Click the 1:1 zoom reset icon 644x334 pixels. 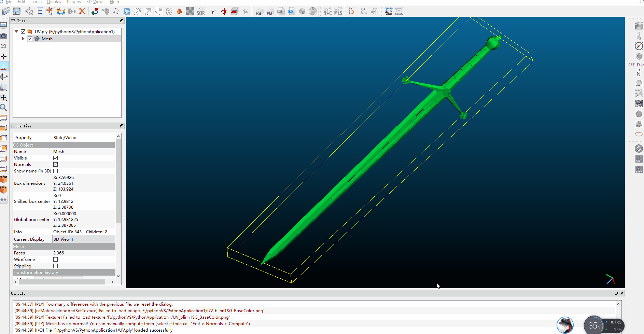(3, 46)
